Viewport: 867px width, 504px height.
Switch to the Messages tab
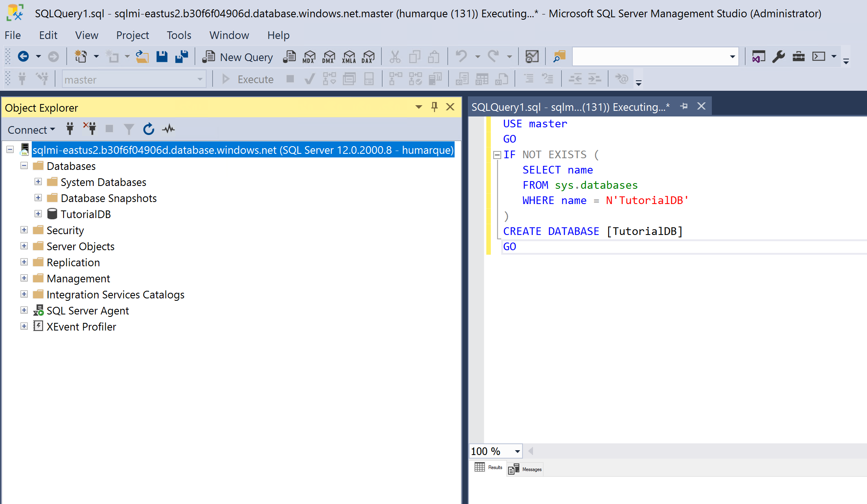pos(525,469)
